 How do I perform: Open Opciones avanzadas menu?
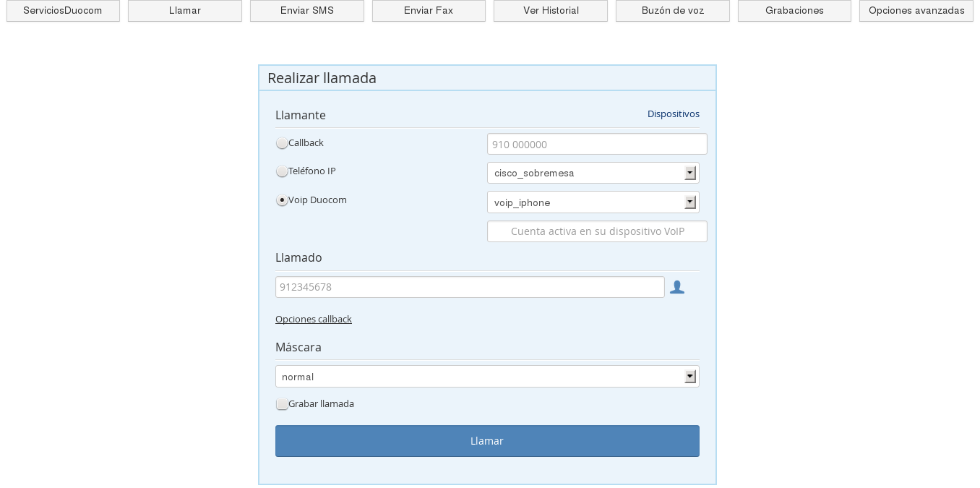(x=916, y=11)
